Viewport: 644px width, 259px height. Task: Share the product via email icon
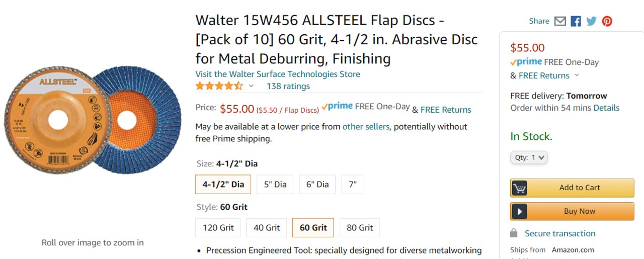(x=560, y=21)
